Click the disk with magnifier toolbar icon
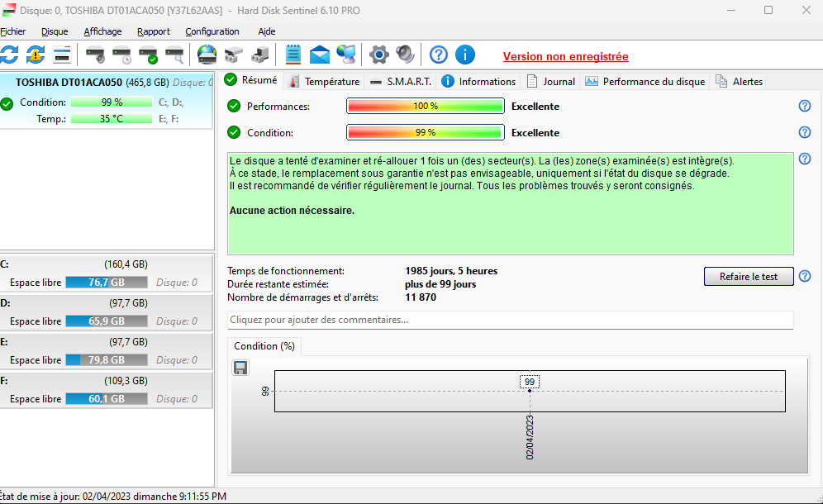This screenshot has width=823, height=504. [175, 55]
